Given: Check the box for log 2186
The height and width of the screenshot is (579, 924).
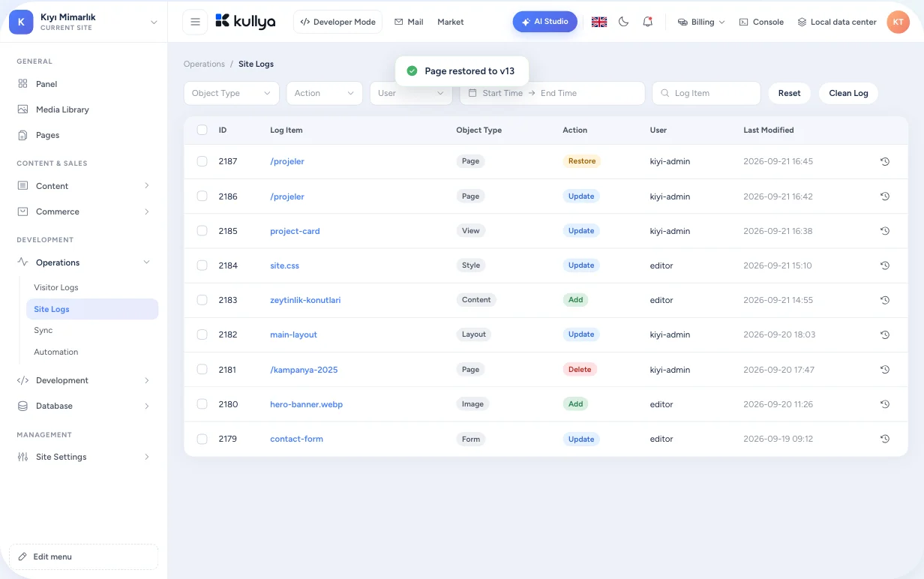Looking at the screenshot, I should point(202,196).
